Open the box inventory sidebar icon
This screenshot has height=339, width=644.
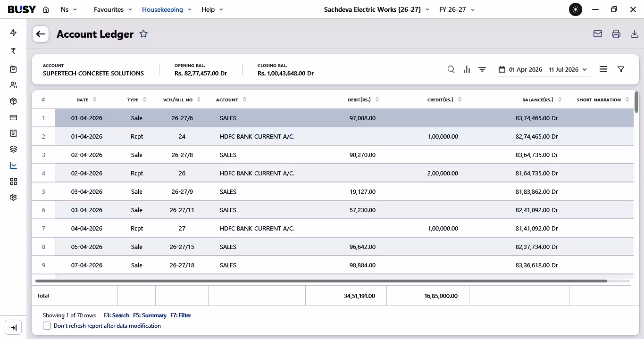[x=13, y=101]
